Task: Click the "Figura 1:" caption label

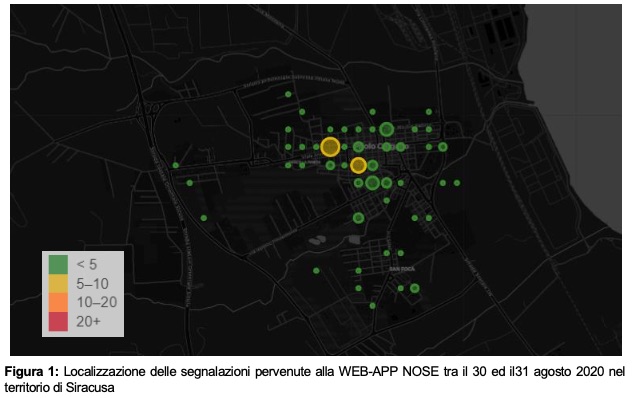Action: (x=32, y=371)
